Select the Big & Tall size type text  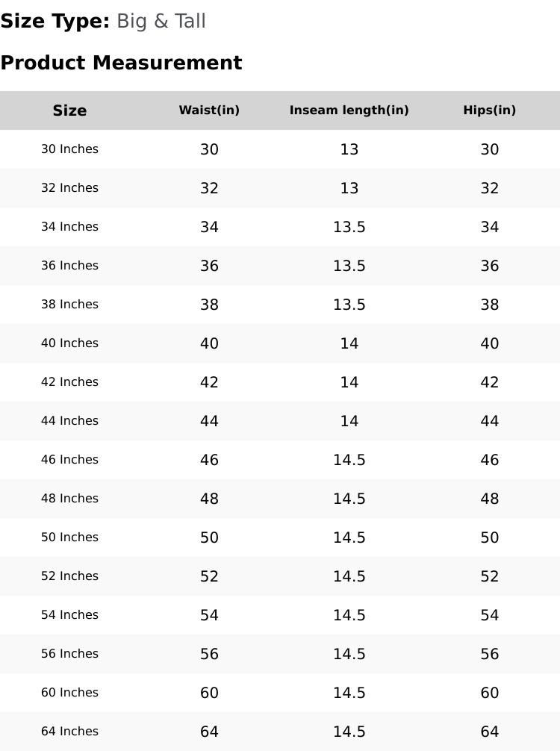coord(161,22)
